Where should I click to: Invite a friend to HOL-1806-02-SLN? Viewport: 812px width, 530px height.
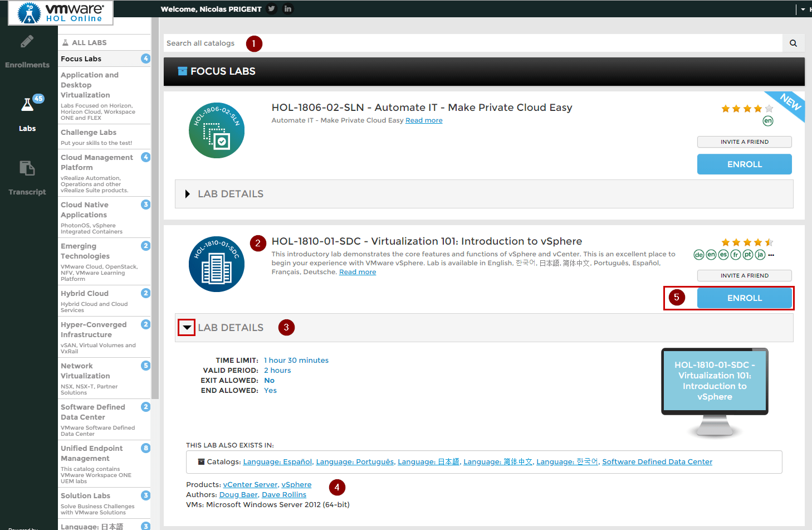coord(745,142)
